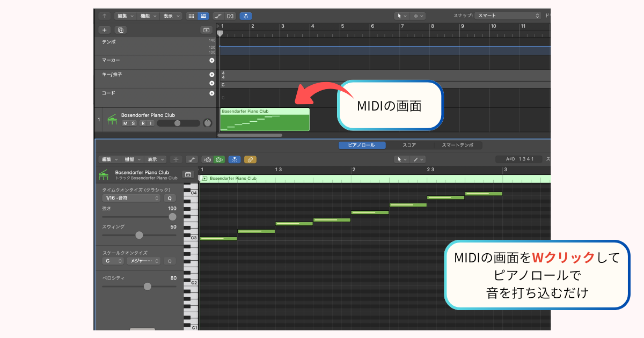Click the automation curve icon in top toolbar

[x=217, y=16]
